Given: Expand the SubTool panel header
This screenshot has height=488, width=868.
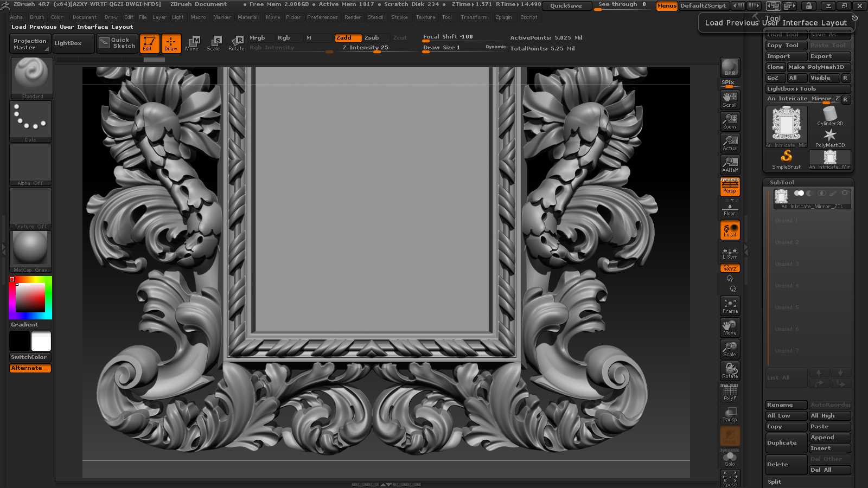Looking at the screenshot, I should tap(782, 183).
